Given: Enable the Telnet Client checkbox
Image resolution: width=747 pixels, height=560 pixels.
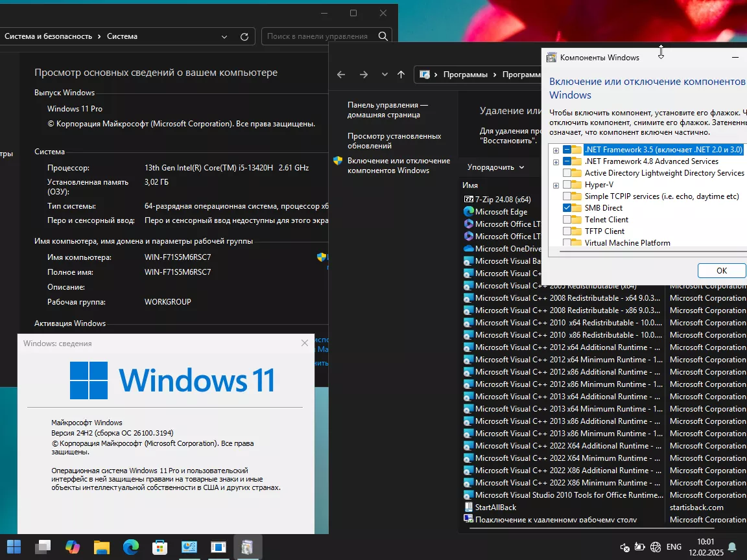Looking at the screenshot, I should [567, 220].
